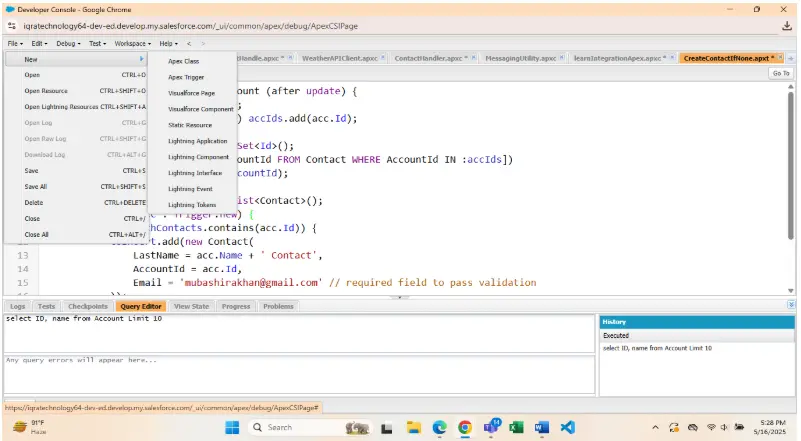Select Save All in File menu
Image resolution: width=801 pixels, height=441 pixels.
point(77,187)
